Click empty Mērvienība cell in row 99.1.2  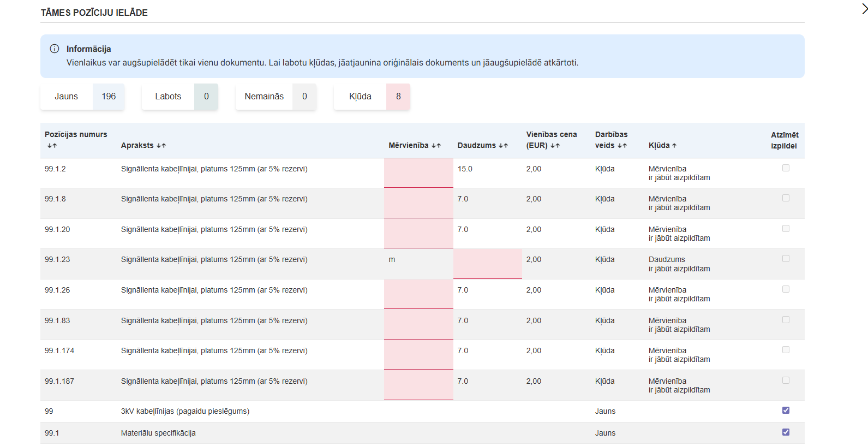pyautogui.click(x=418, y=173)
